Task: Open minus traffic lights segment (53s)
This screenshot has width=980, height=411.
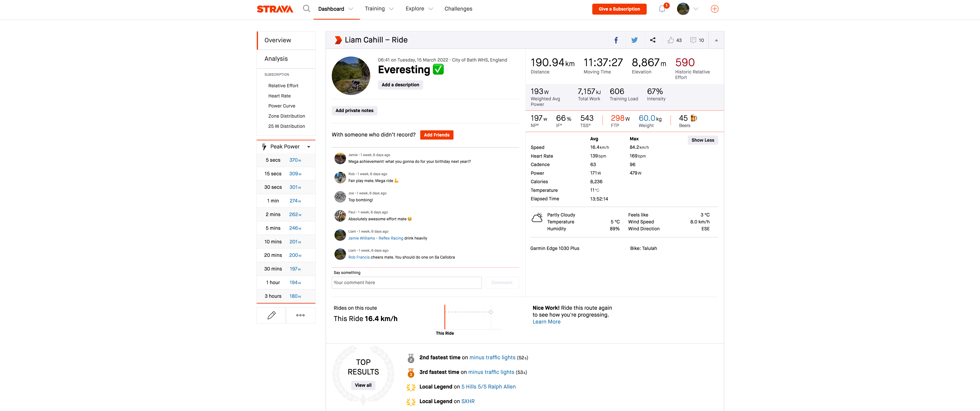Action: pos(491,372)
